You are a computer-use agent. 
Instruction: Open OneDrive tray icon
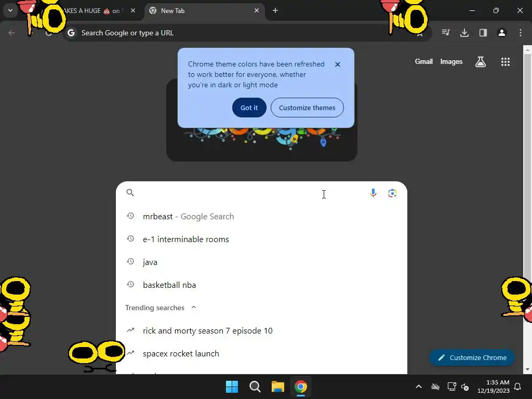click(x=435, y=387)
